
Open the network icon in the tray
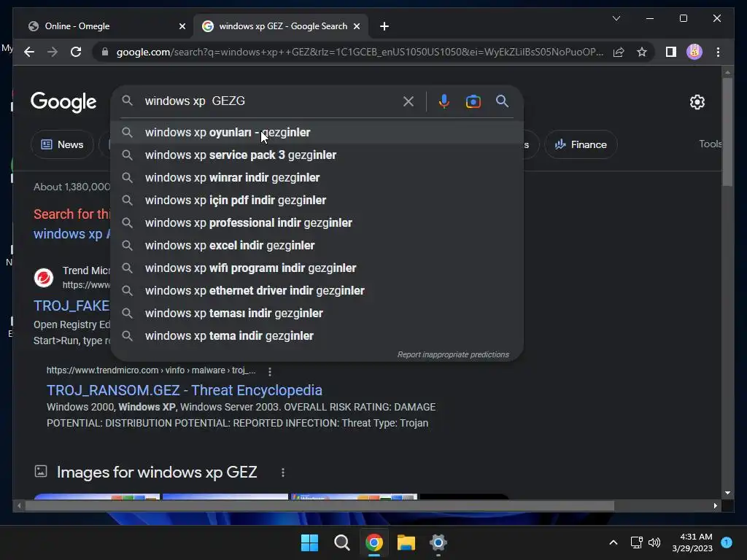(x=636, y=542)
